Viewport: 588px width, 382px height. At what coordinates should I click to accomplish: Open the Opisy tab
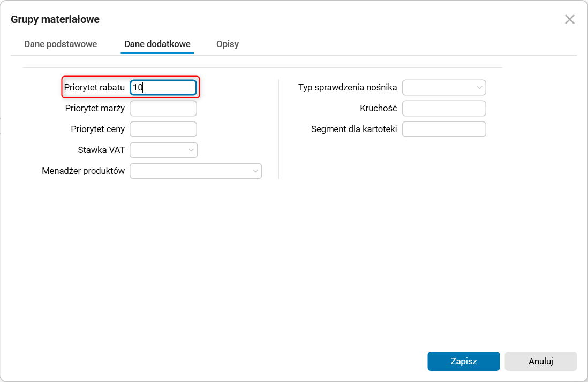(x=228, y=44)
